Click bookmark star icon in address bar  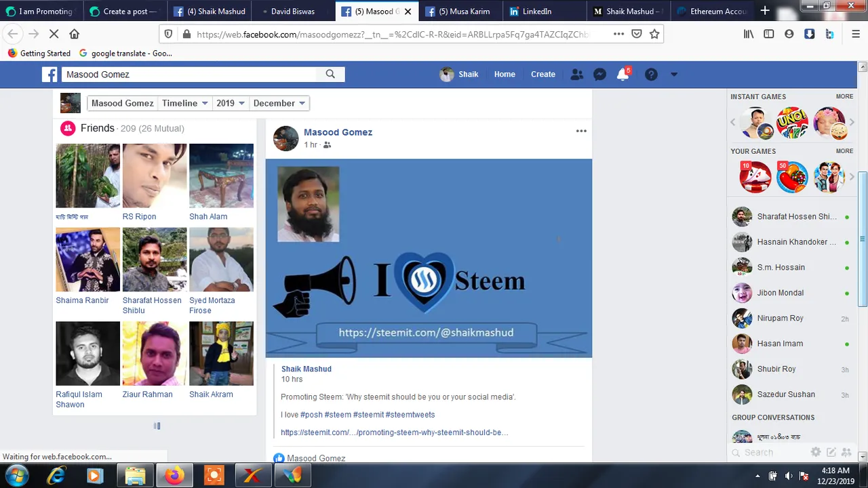click(x=654, y=34)
